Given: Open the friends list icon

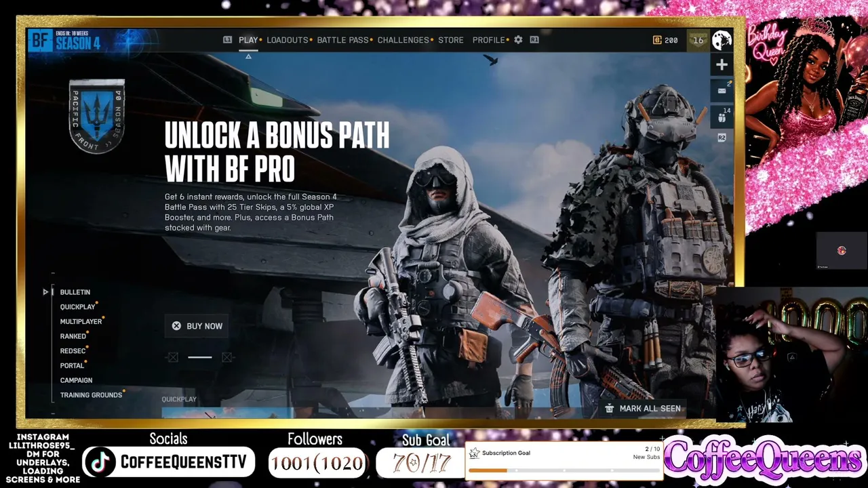Looking at the screenshot, I should click(722, 116).
